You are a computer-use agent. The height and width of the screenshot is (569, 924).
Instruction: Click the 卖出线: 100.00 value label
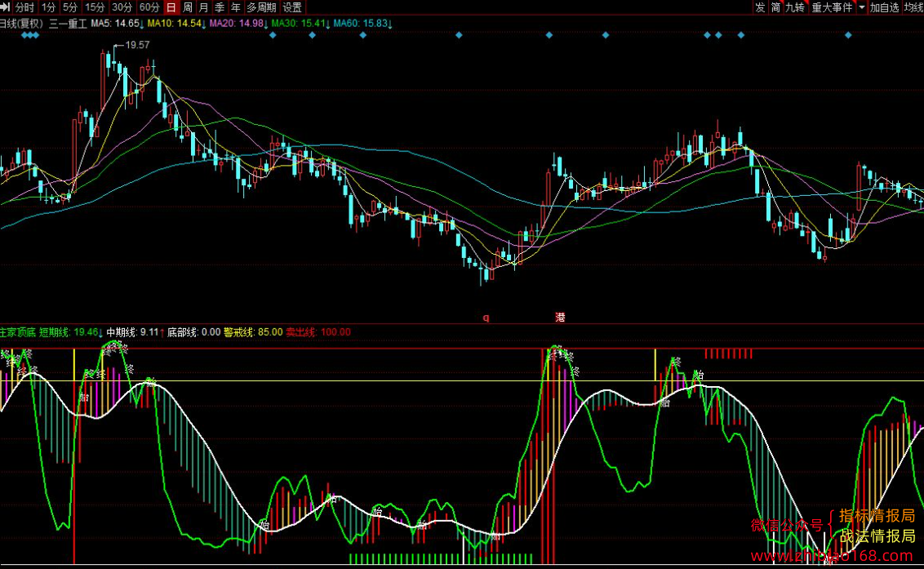(x=318, y=332)
